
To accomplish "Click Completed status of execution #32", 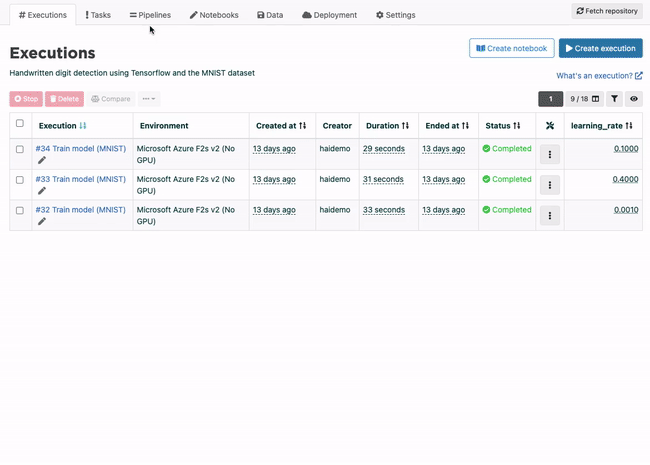I will (507, 210).
